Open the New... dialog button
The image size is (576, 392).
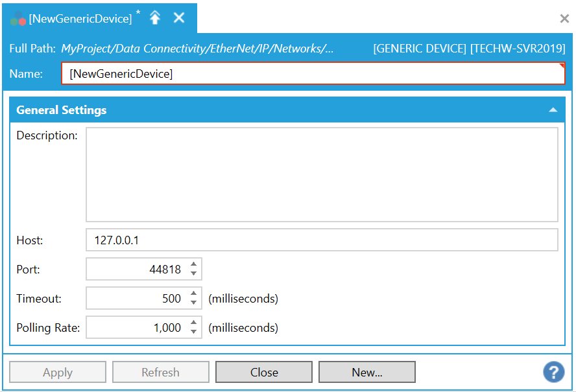tap(366, 372)
